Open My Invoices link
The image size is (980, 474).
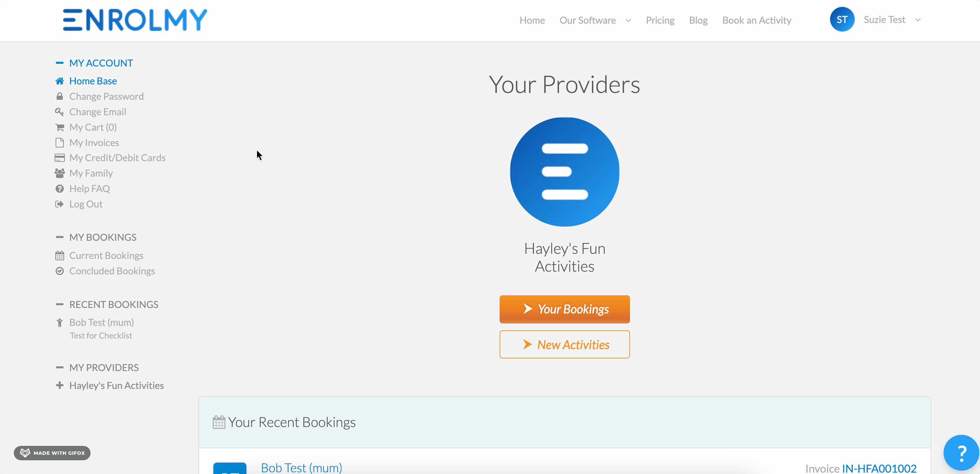94,143
